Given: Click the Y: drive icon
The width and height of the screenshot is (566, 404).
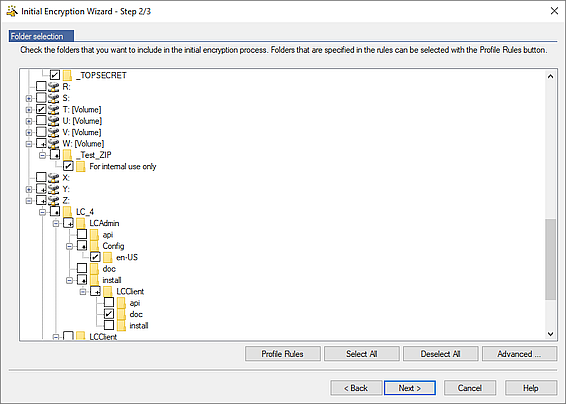Looking at the screenshot, I should pos(54,189).
